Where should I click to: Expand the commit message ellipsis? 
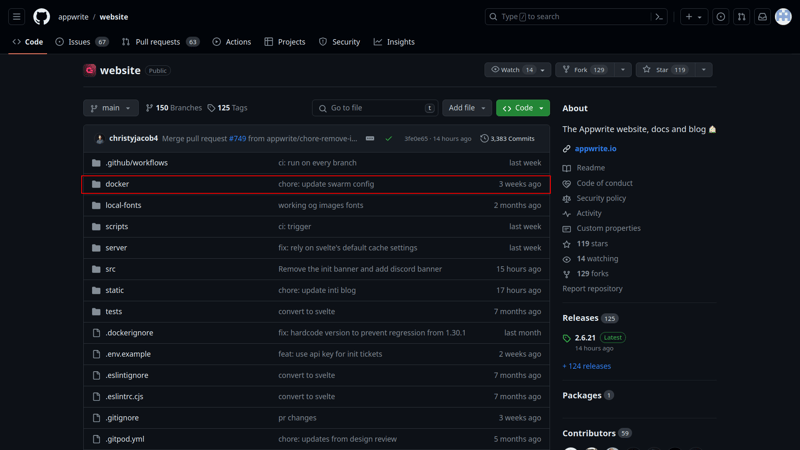[x=370, y=138]
